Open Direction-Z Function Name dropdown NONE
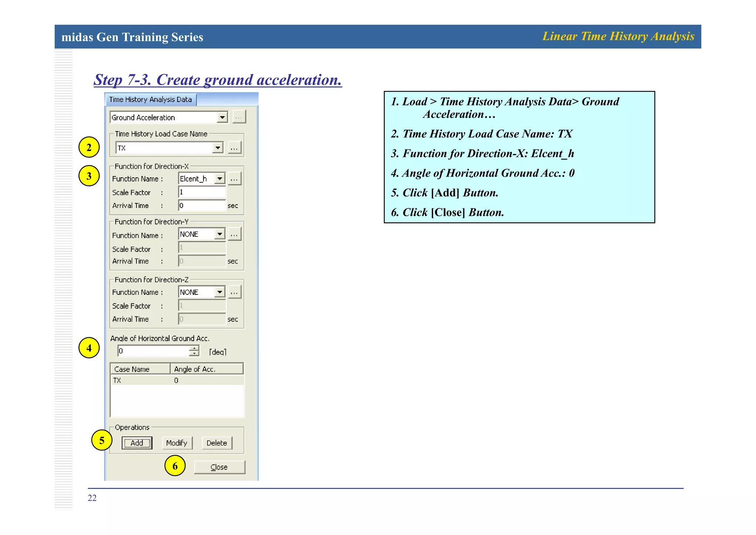756x535 pixels. point(220,292)
